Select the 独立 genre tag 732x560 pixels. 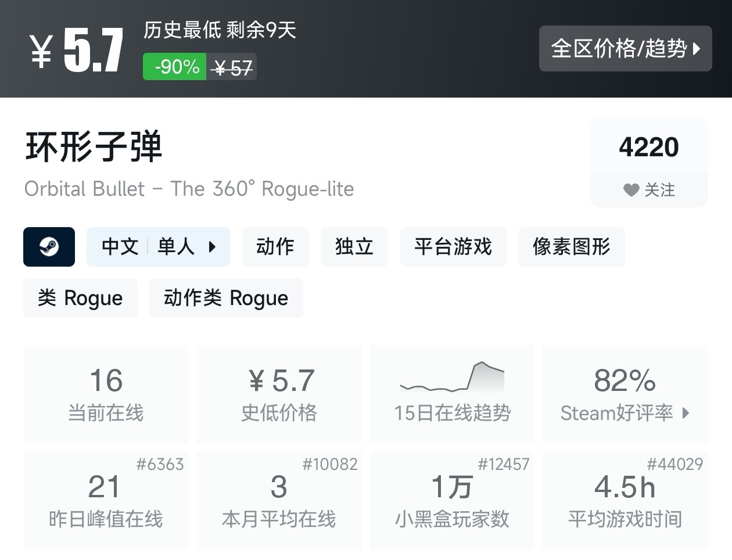click(x=354, y=247)
